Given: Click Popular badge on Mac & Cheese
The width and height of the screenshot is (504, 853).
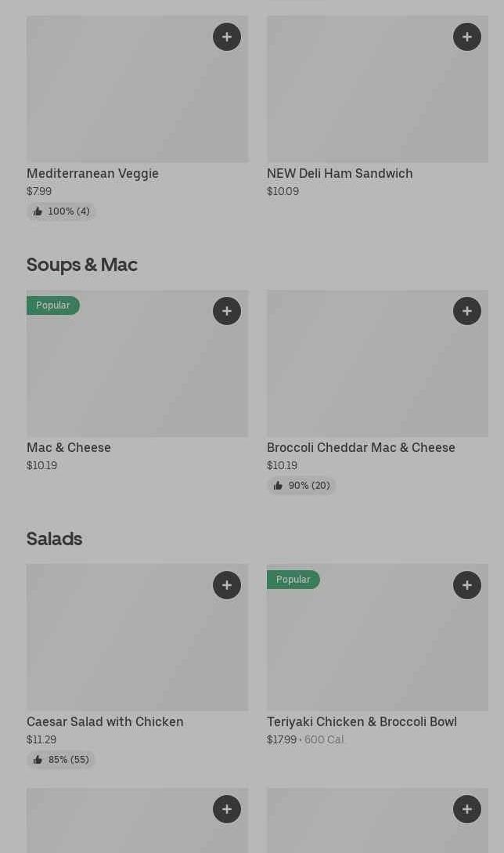Looking at the screenshot, I should point(53,305).
